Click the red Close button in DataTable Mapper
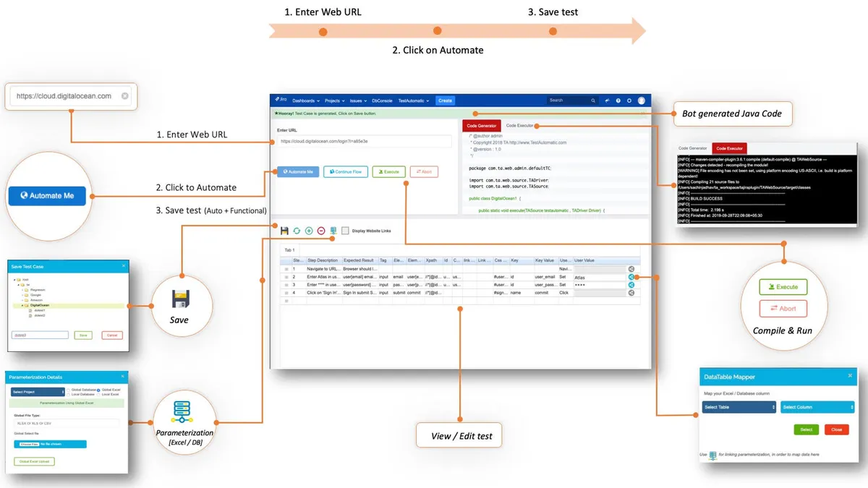This screenshot has height=488, width=868. tap(836, 429)
